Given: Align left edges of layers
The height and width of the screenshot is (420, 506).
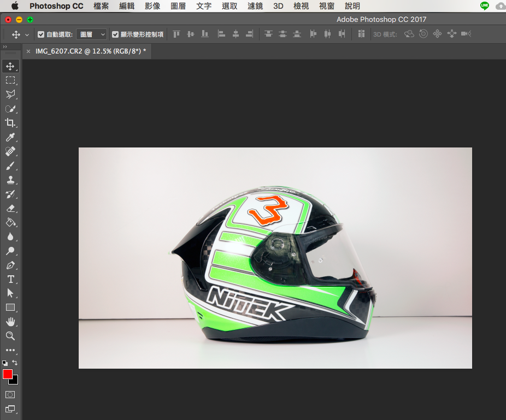Looking at the screenshot, I should point(221,34).
